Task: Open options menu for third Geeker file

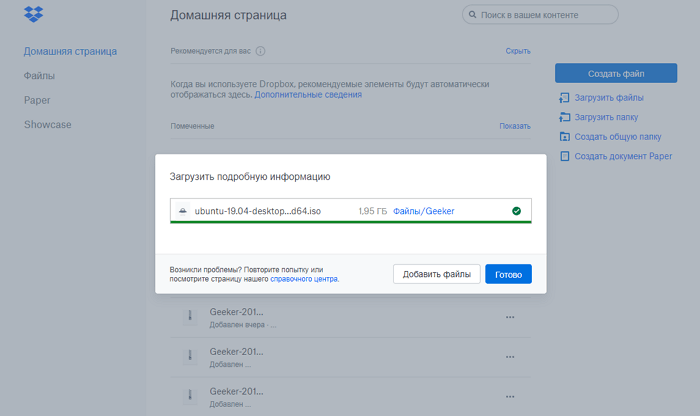Action: click(x=510, y=396)
